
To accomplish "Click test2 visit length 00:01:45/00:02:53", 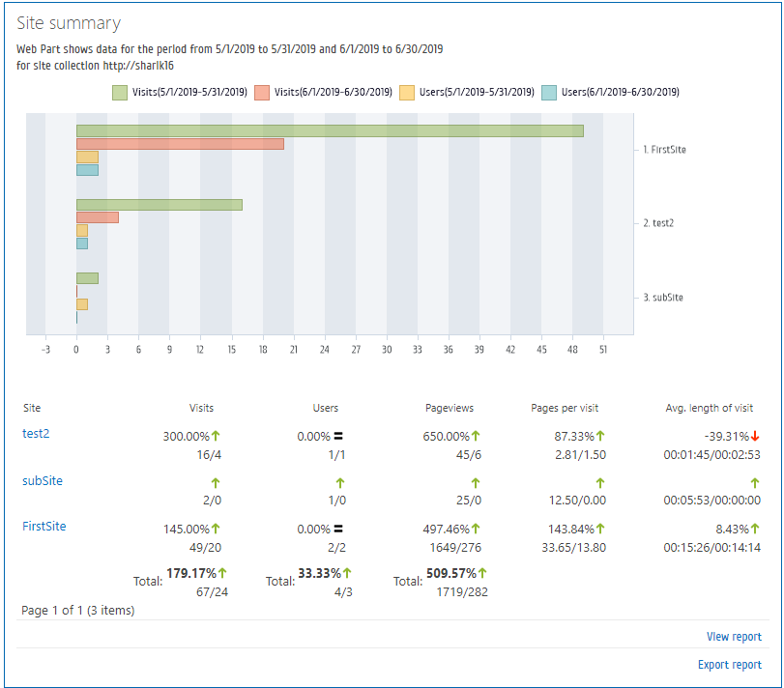I will click(712, 455).
